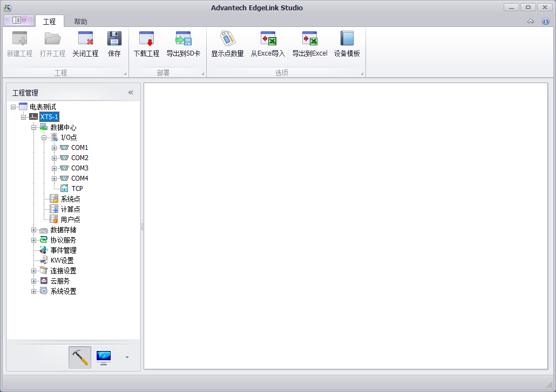This screenshot has height=392, width=556.
Task: Select the TCP tree item
Action: click(x=77, y=189)
